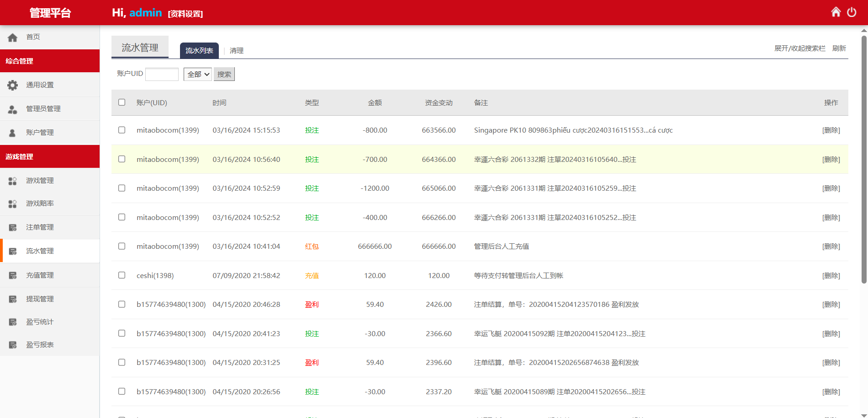
Task: Click the 金额 column header
Action: (375, 103)
